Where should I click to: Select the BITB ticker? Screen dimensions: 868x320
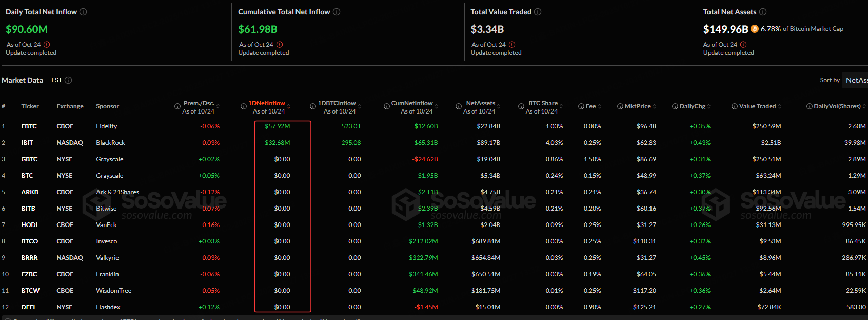coord(28,209)
